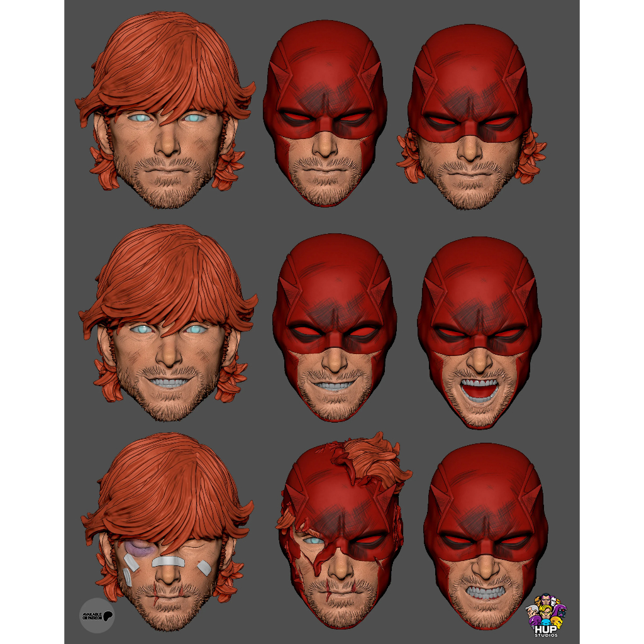Select the full-cowl masked head with closed mouth
This screenshot has width=644, height=644.
coord(325,113)
